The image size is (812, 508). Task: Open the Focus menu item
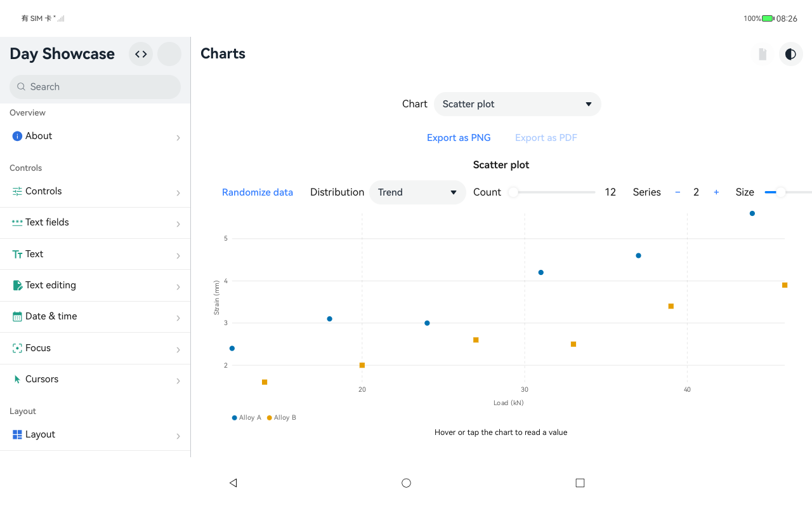click(95, 348)
